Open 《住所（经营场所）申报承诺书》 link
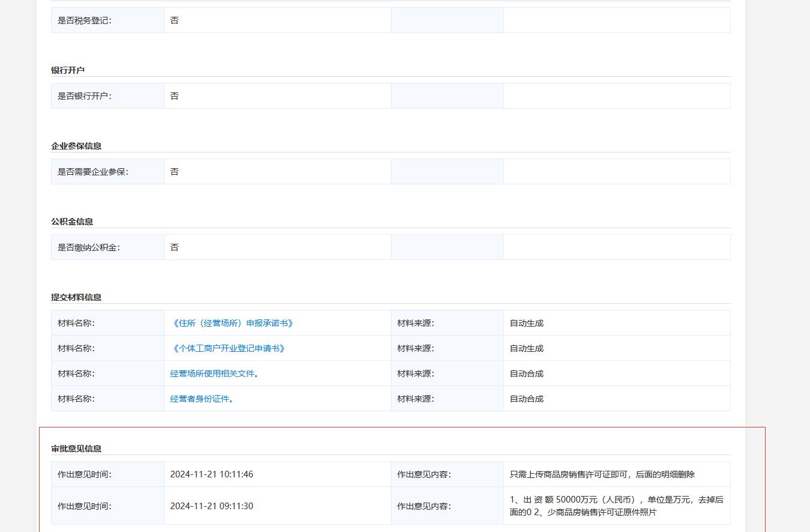The width and height of the screenshot is (810, 532). pyautogui.click(x=232, y=323)
